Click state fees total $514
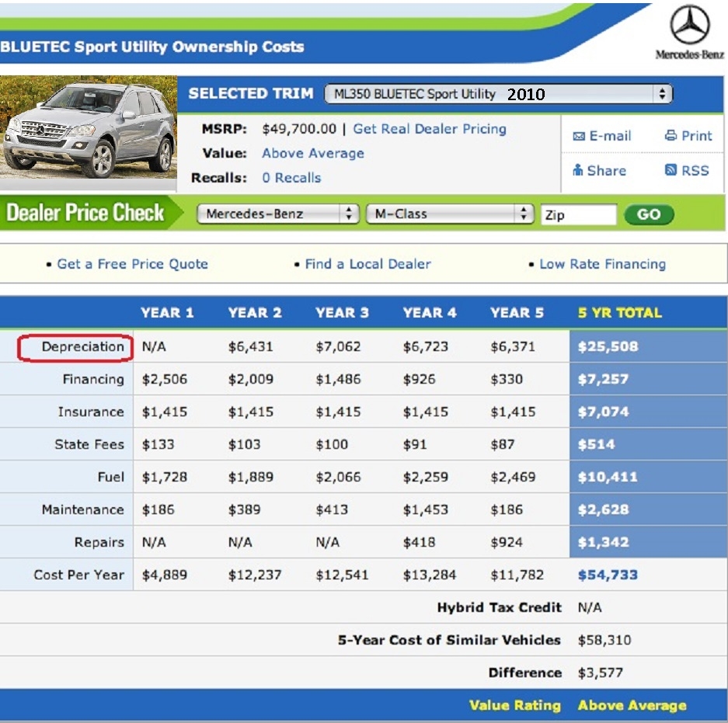 596,444
